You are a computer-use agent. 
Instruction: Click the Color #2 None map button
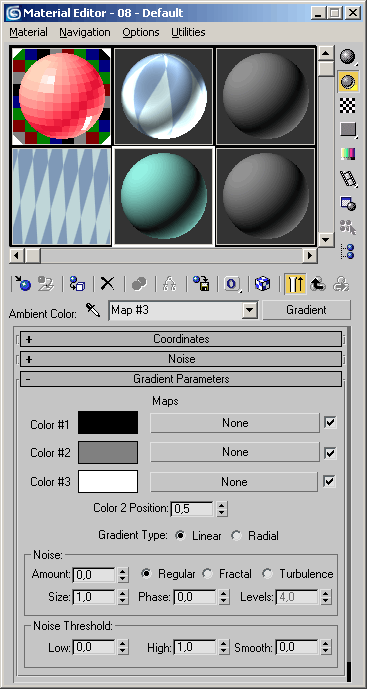point(235,452)
